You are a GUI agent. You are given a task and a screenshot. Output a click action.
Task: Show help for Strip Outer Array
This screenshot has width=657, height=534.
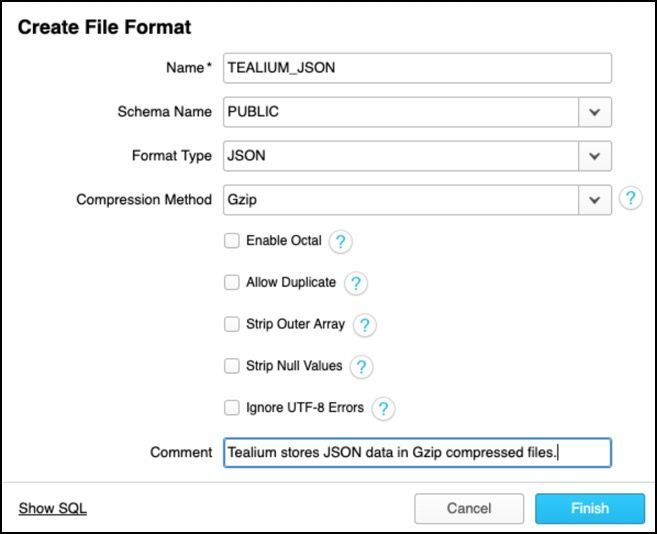[364, 325]
